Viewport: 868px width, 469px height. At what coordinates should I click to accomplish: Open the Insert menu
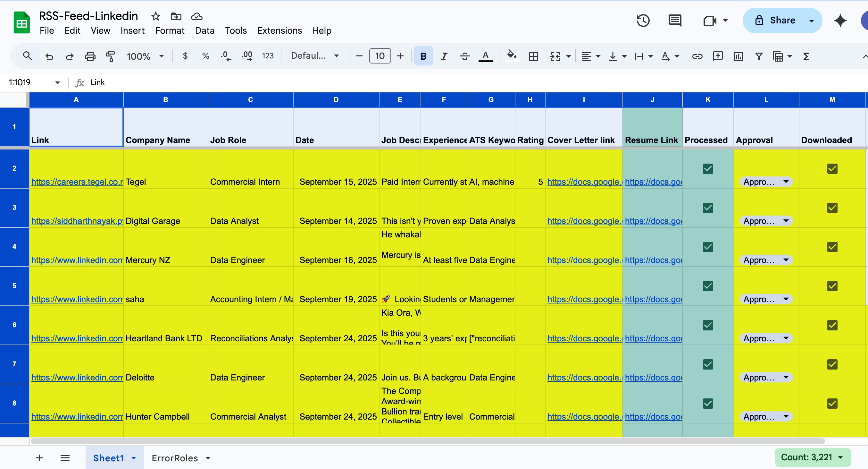132,31
